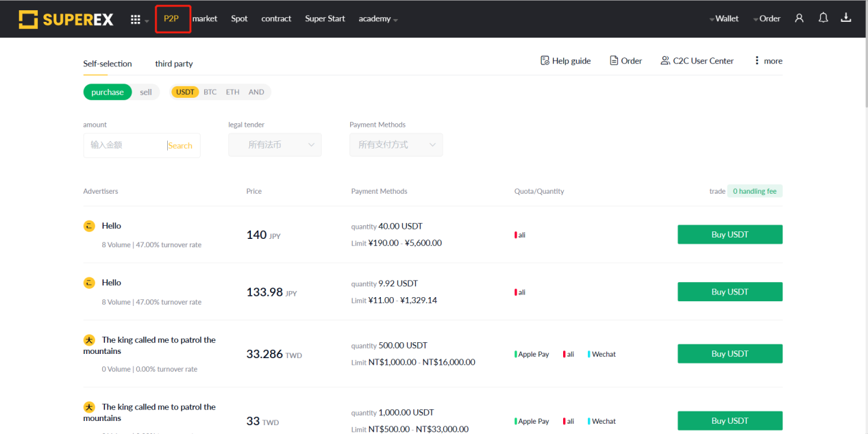Screen dimensions: 868x434
Task: Click the Help guide icon
Action: pyautogui.click(x=545, y=61)
